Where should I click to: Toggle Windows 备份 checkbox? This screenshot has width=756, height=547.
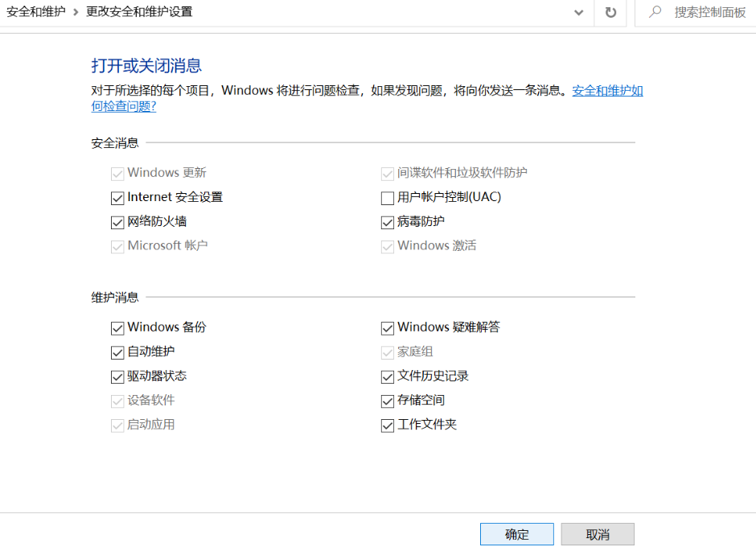(x=117, y=327)
